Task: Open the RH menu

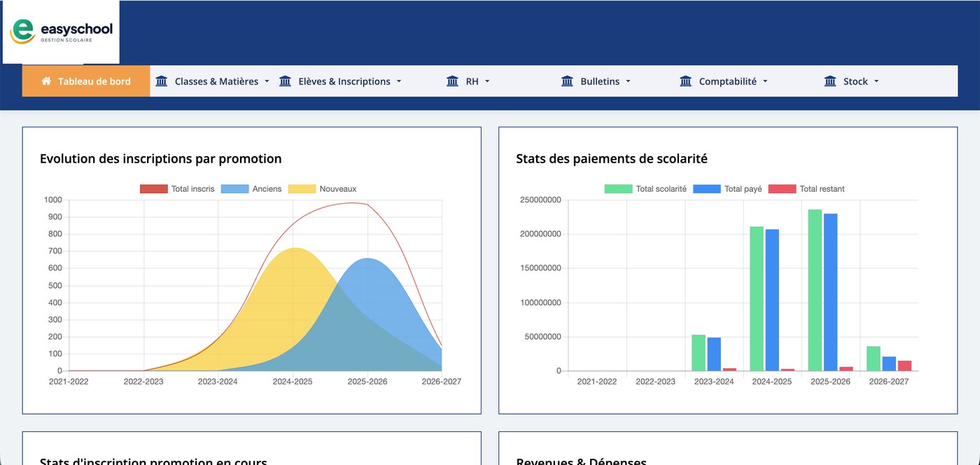Action: 468,81
